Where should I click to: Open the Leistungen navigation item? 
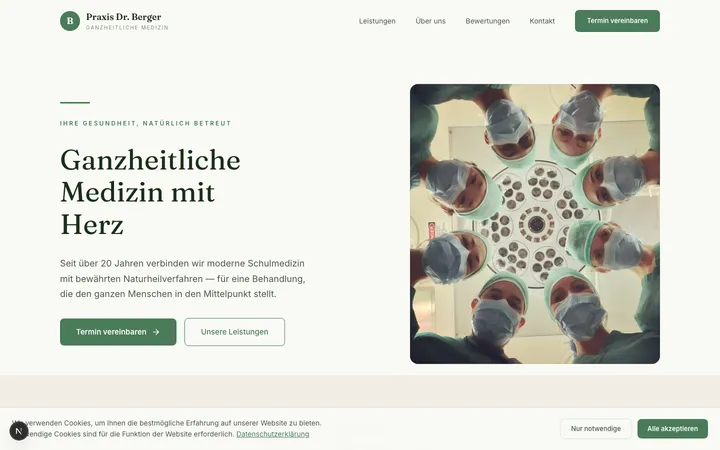point(377,21)
